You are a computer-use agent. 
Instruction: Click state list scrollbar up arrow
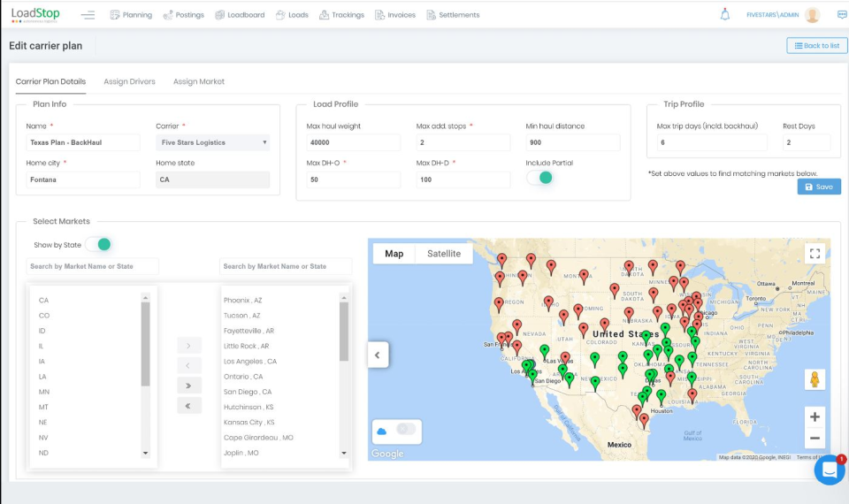pos(145,298)
